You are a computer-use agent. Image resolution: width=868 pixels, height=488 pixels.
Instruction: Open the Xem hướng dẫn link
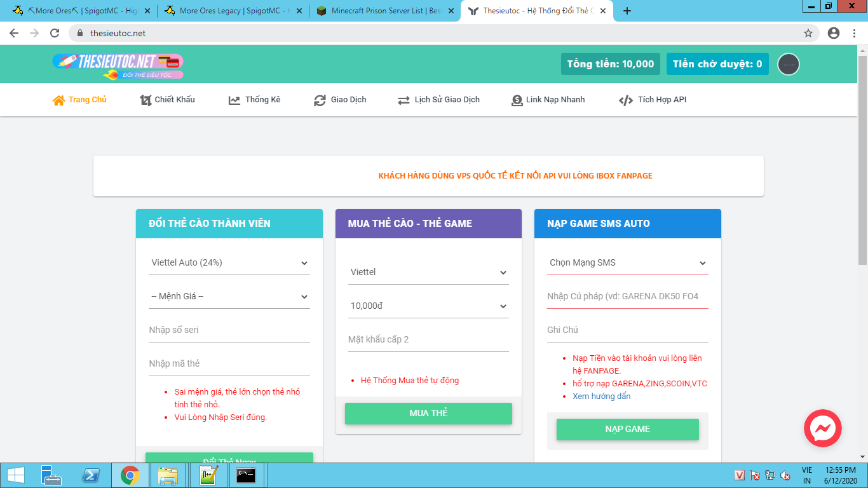tap(602, 396)
